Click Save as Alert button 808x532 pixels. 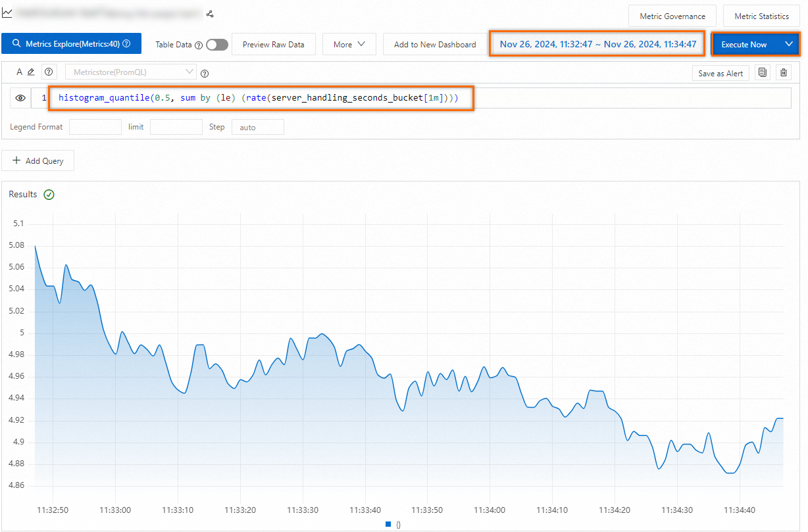coord(720,73)
